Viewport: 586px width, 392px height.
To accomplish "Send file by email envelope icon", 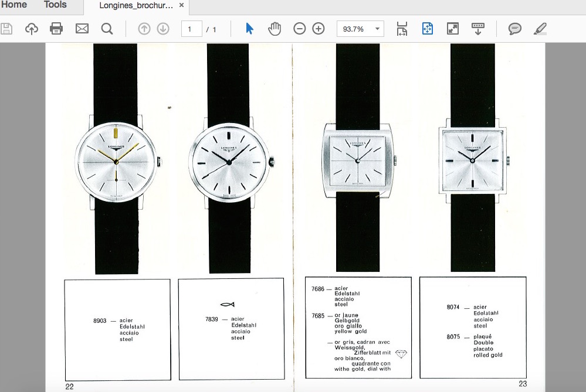I will 82,29.
